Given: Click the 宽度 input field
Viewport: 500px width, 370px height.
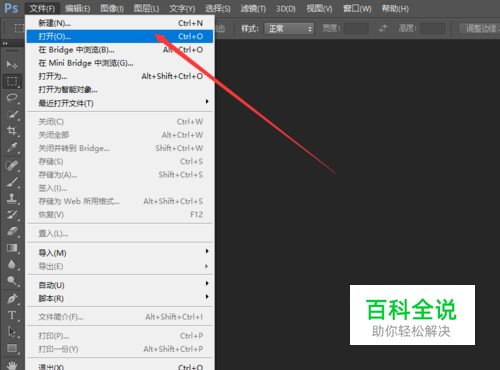Looking at the screenshot, I should 356,29.
